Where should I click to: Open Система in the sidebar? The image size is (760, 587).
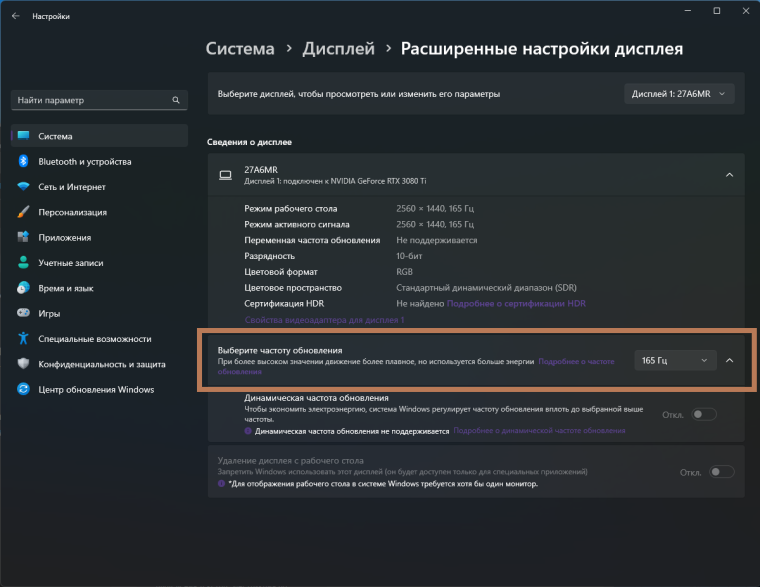coord(99,136)
